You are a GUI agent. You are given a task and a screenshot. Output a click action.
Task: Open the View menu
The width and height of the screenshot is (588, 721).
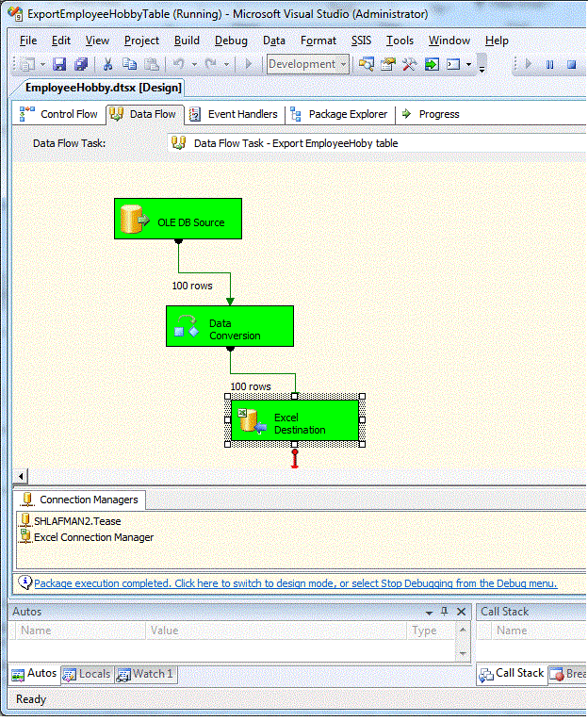pos(97,41)
